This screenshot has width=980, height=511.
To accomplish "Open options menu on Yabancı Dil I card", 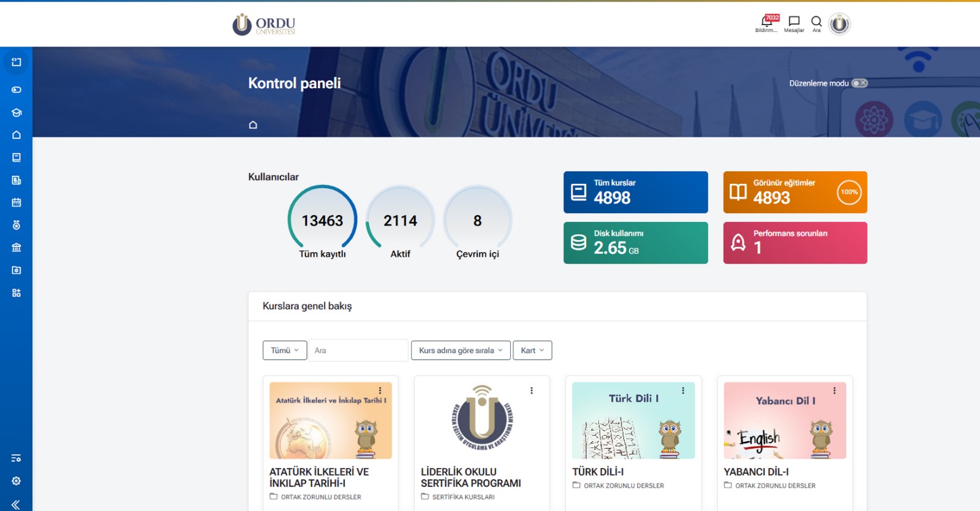I will pyautogui.click(x=834, y=390).
